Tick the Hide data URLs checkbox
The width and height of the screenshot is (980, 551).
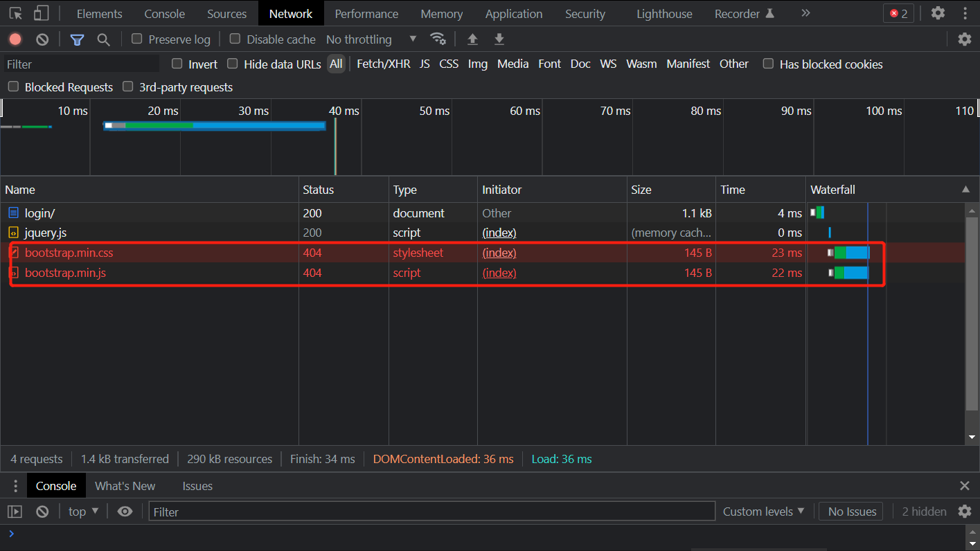(x=233, y=64)
